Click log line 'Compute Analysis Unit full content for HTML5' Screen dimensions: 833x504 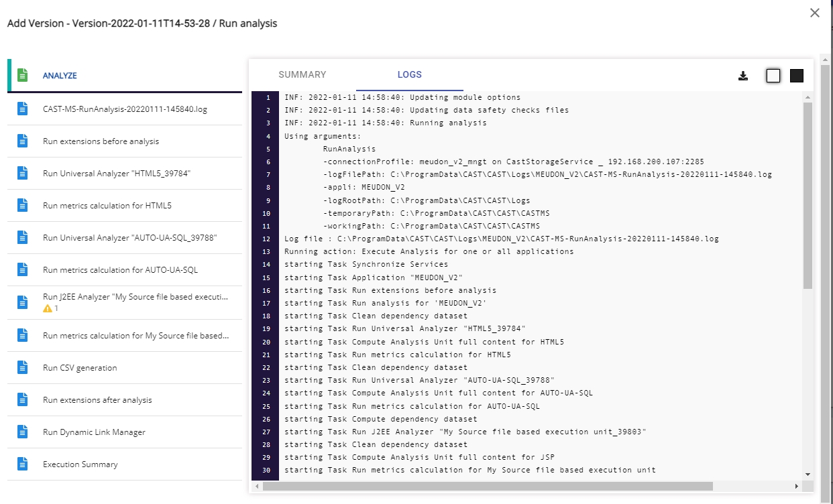424,341
